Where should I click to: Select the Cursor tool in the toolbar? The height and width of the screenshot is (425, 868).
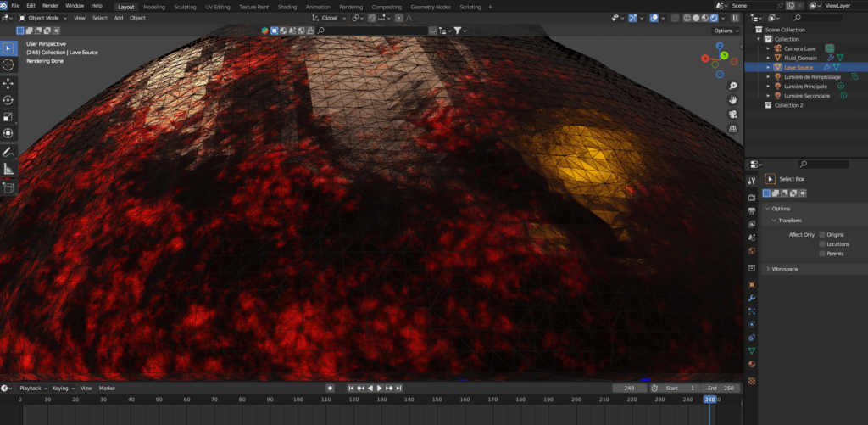(x=8, y=64)
